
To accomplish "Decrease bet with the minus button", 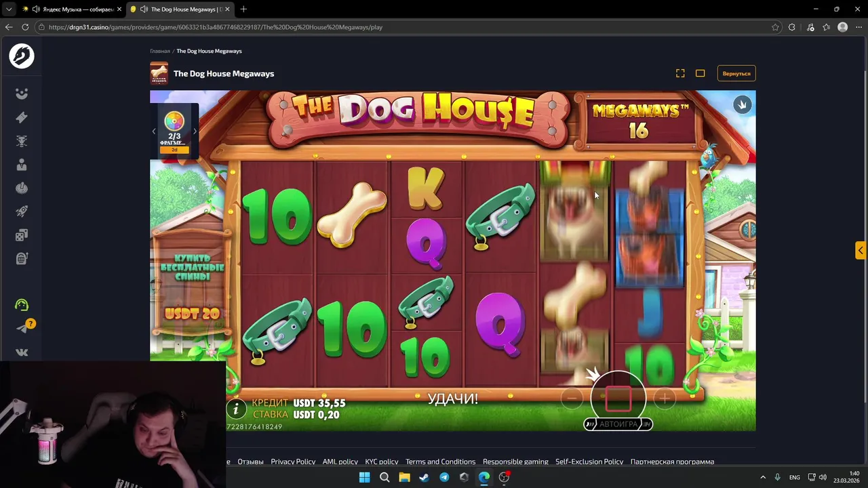I will [x=572, y=399].
